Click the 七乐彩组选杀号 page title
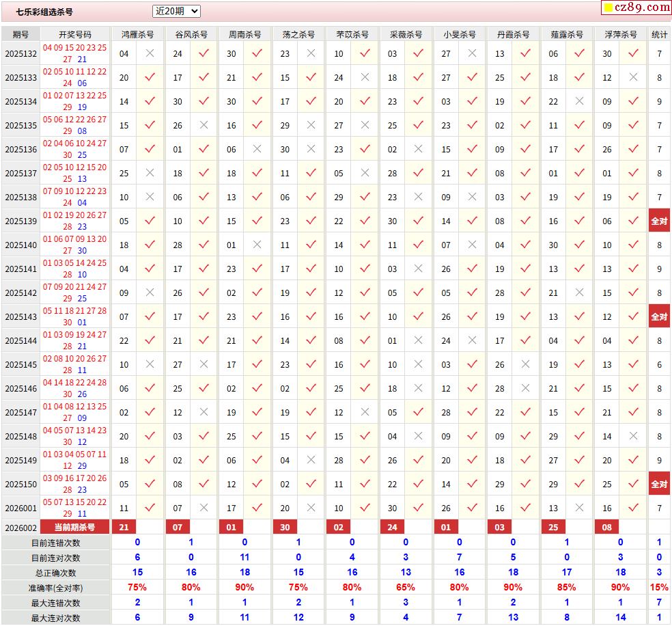The image size is (672, 626). click(44, 12)
